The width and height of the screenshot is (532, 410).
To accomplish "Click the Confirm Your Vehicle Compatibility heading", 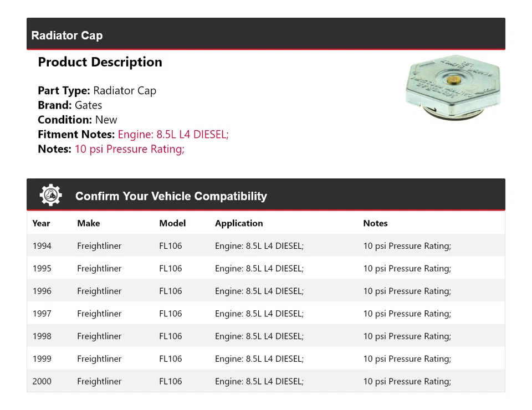I will pos(171,196).
